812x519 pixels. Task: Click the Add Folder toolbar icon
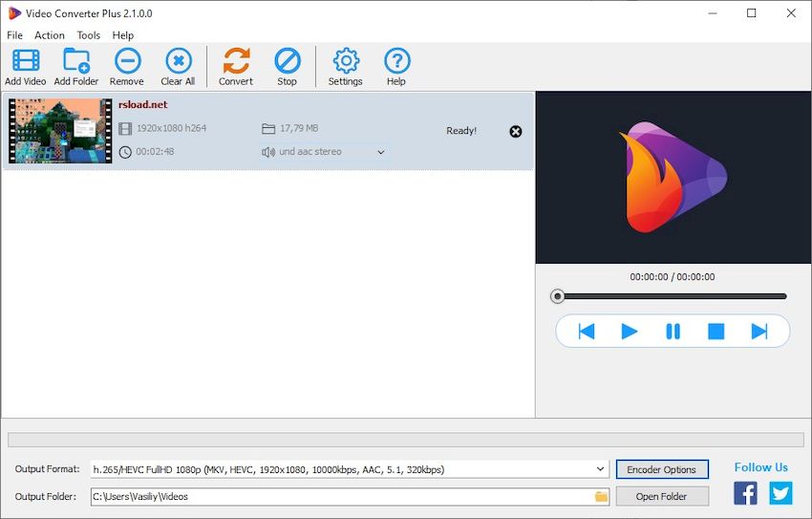click(76, 60)
